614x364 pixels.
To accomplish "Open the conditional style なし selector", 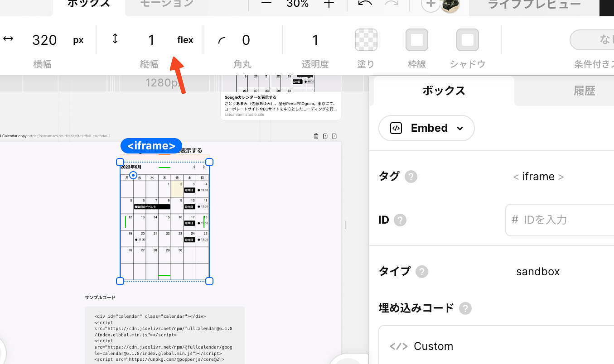I will point(592,40).
